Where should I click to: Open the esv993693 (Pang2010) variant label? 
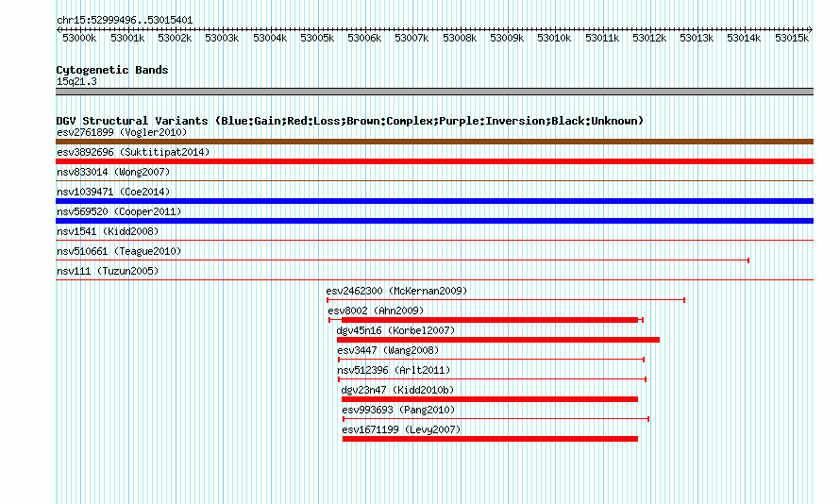[398, 410]
